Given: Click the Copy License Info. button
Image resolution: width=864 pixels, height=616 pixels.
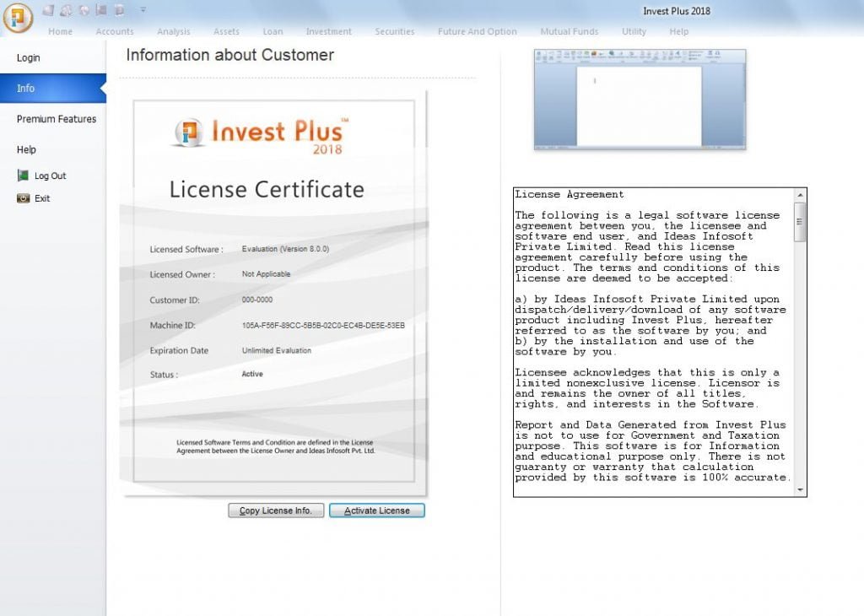Looking at the screenshot, I should point(276,511).
